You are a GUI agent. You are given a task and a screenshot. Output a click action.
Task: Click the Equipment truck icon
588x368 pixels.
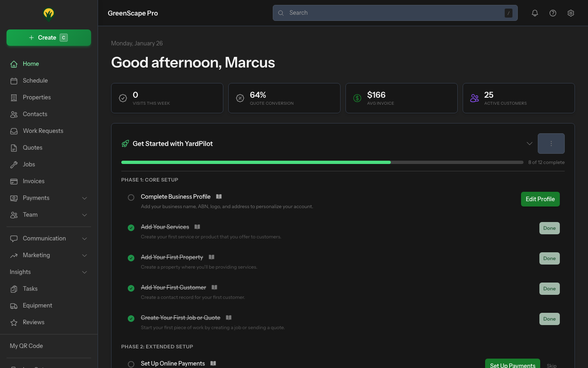point(13,305)
